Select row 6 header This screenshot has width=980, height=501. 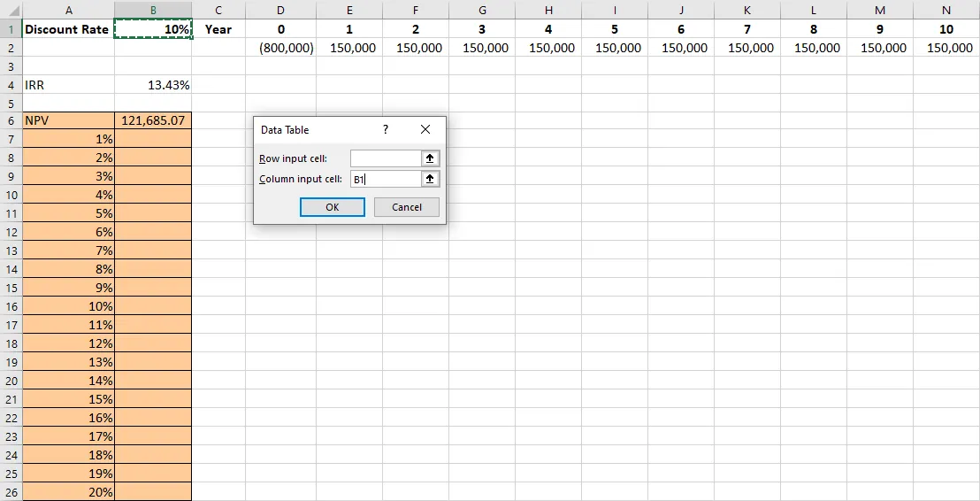pos(11,120)
